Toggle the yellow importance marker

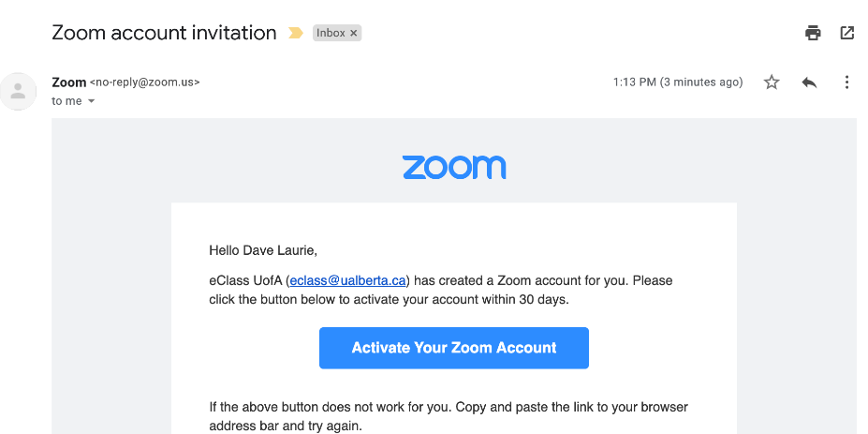pyautogui.click(x=296, y=33)
